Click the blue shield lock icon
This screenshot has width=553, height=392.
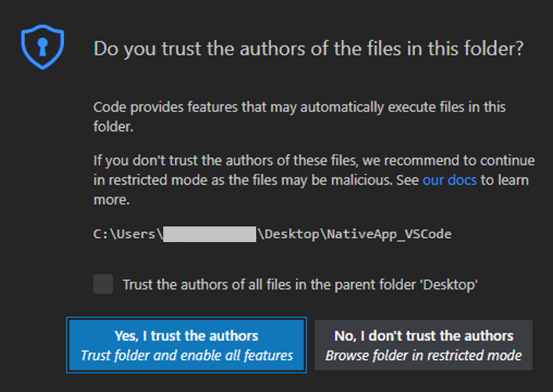[x=41, y=48]
